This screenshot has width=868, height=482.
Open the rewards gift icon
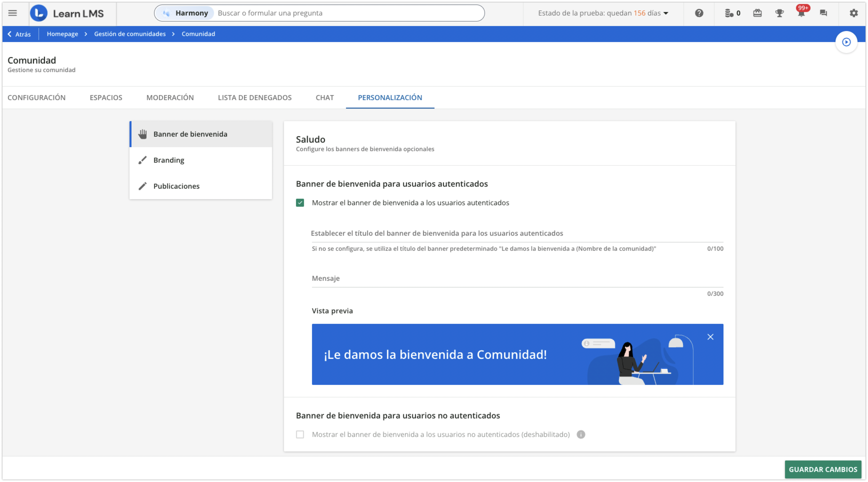pyautogui.click(x=757, y=13)
